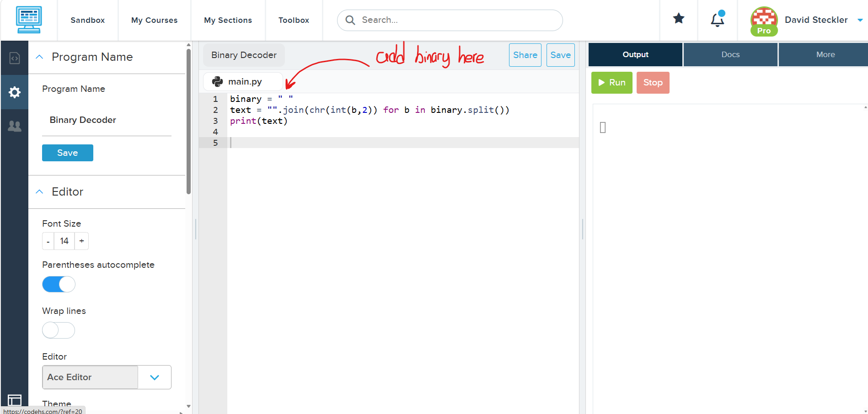
Task: Click the David Steckler username
Action: click(x=816, y=20)
